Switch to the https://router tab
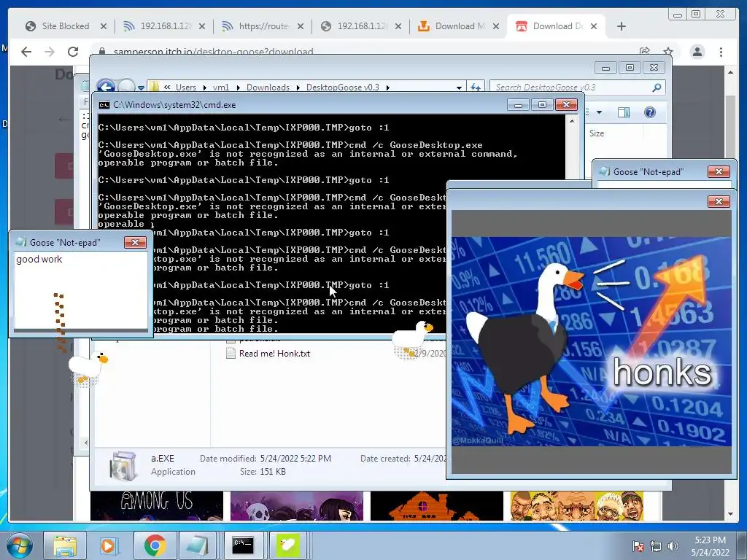747x560 pixels. [x=263, y=26]
